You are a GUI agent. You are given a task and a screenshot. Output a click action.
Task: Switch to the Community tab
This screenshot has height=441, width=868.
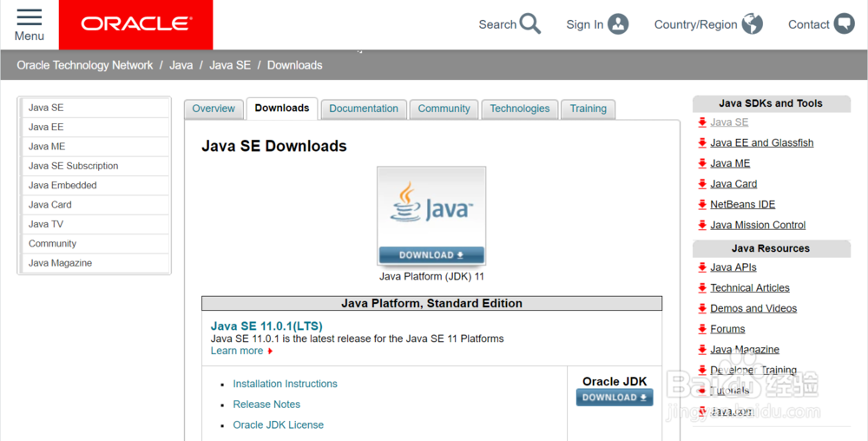click(444, 109)
